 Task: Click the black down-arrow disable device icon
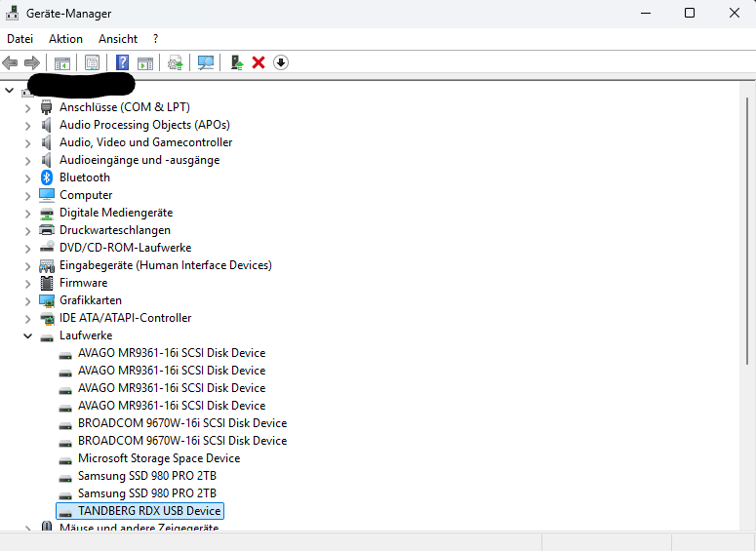pyautogui.click(x=281, y=62)
